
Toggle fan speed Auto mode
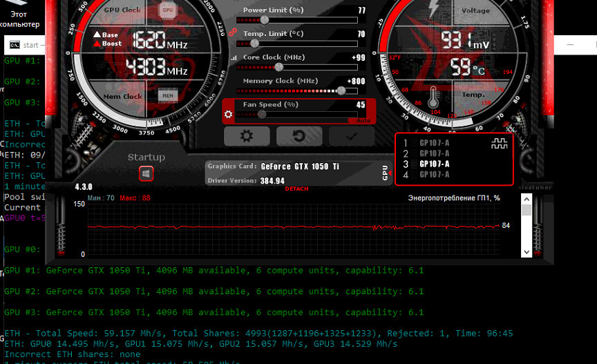click(x=363, y=120)
